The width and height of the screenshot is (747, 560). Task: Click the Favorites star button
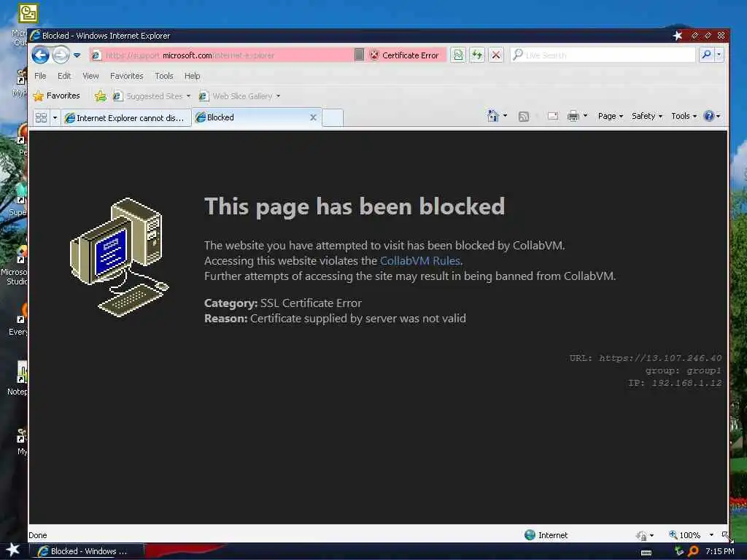56,96
